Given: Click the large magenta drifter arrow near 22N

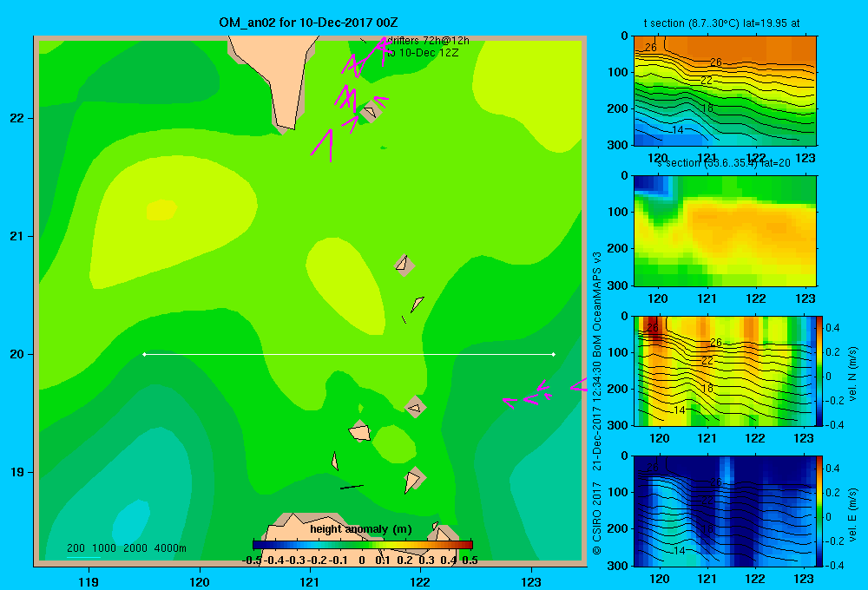Looking at the screenshot, I should [323, 144].
